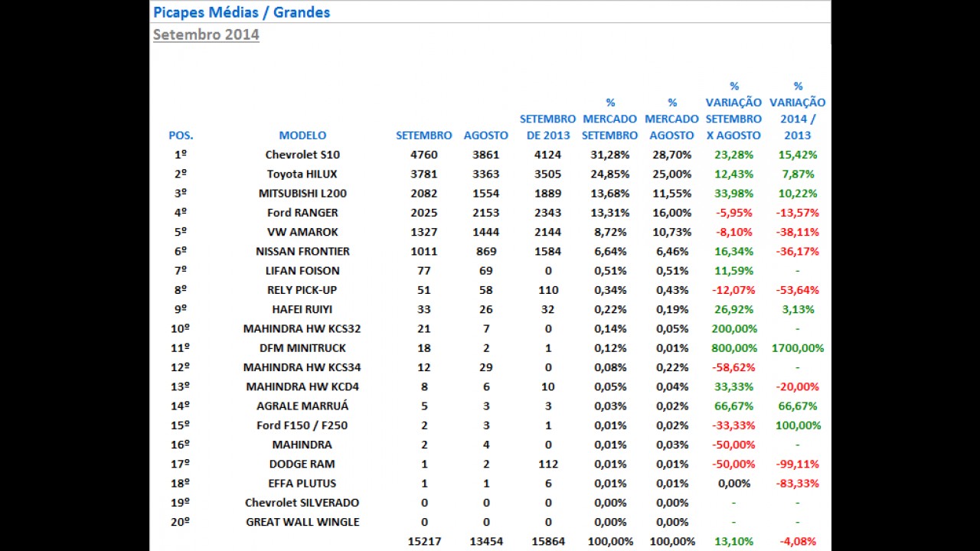Click the MODELO column header

pyautogui.click(x=302, y=135)
